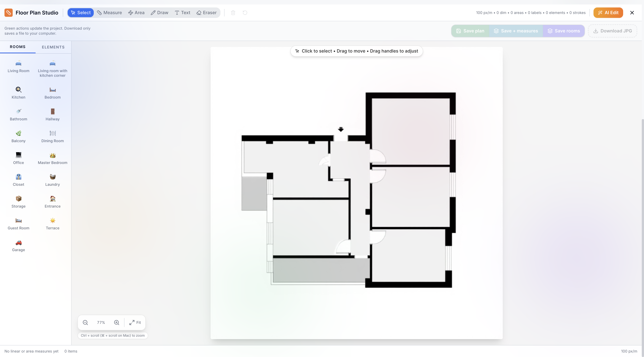Close the Floor Plan Studio editor
Image resolution: width=644 pixels, height=357 pixels.
632,13
